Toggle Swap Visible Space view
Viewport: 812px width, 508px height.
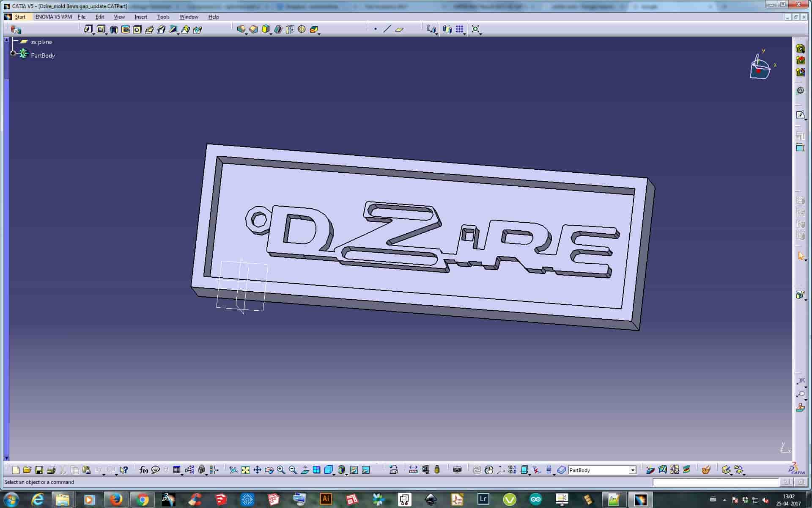click(x=366, y=470)
